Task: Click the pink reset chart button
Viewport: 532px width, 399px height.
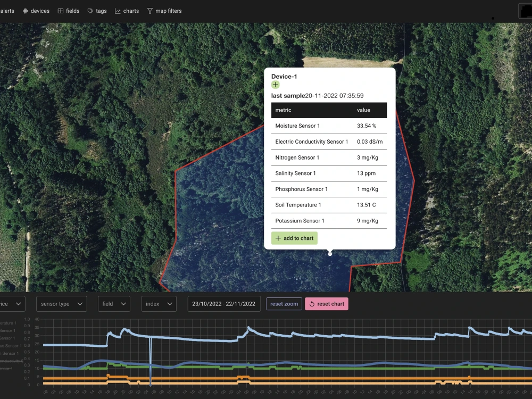Action: pos(327,304)
